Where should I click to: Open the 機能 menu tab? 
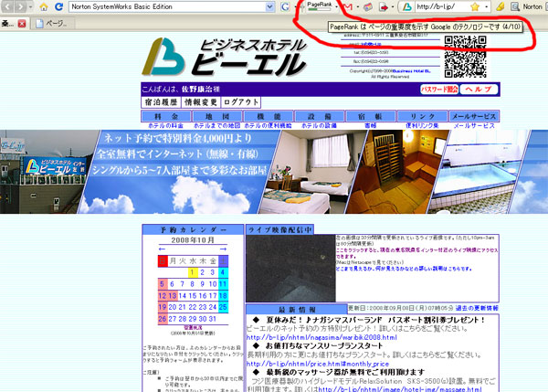pos(269,116)
